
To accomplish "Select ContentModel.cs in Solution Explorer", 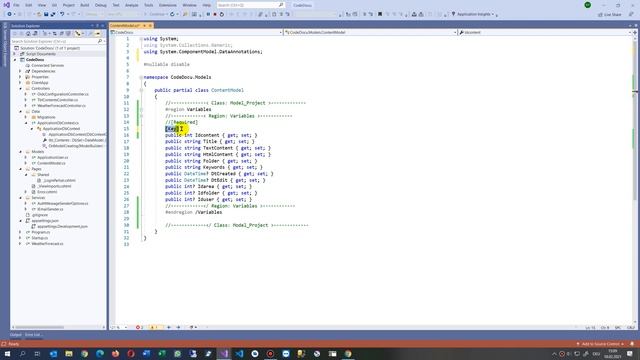I will 51,163.
